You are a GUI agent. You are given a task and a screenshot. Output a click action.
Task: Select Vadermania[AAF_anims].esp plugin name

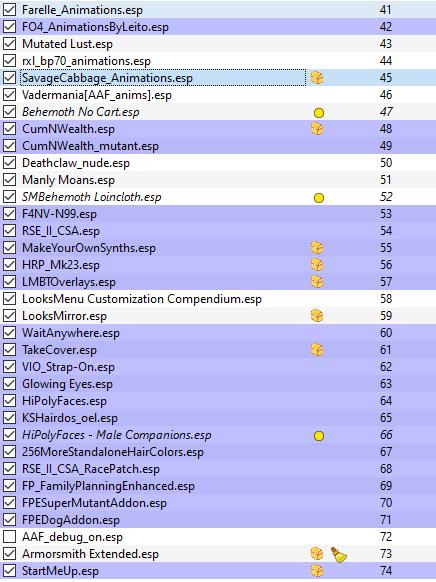[97, 95]
